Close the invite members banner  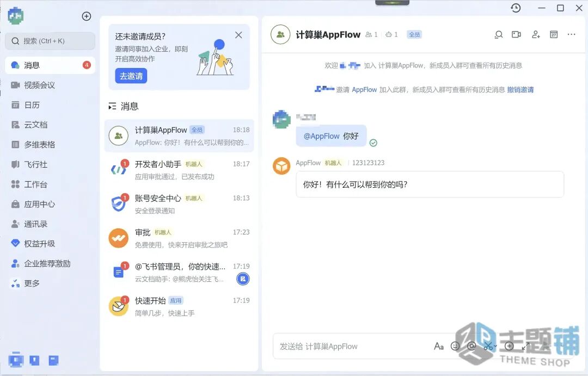pos(238,35)
